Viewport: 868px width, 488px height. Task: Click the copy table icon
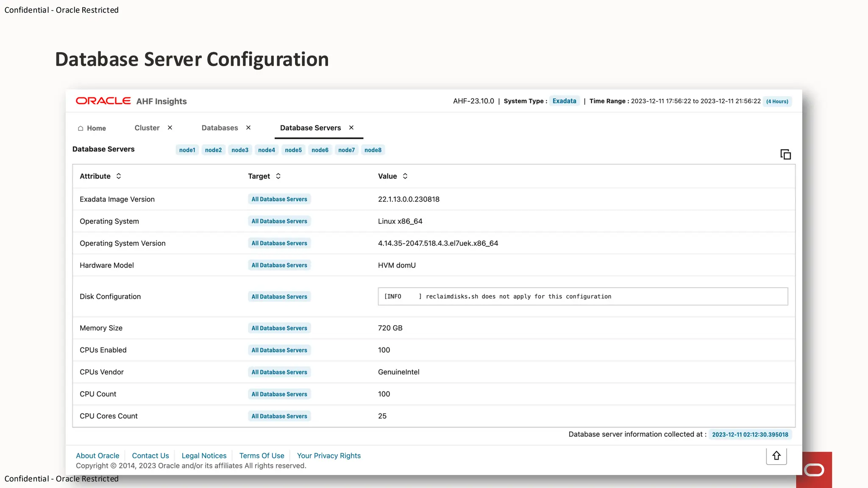pos(785,155)
